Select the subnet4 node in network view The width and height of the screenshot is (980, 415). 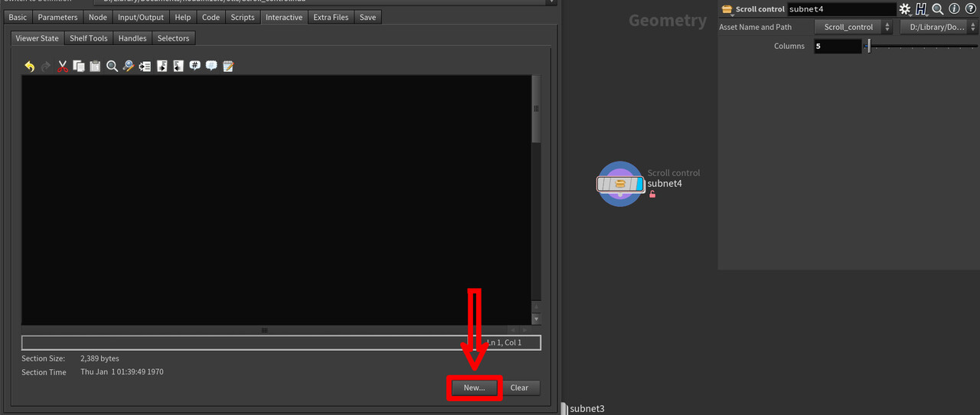click(620, 184)
